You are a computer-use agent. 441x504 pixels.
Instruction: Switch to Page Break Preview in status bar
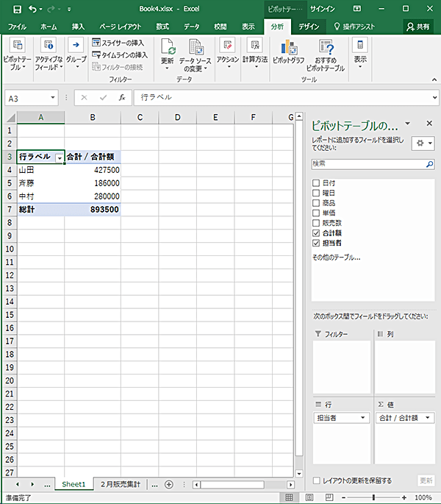pos(329,497)
